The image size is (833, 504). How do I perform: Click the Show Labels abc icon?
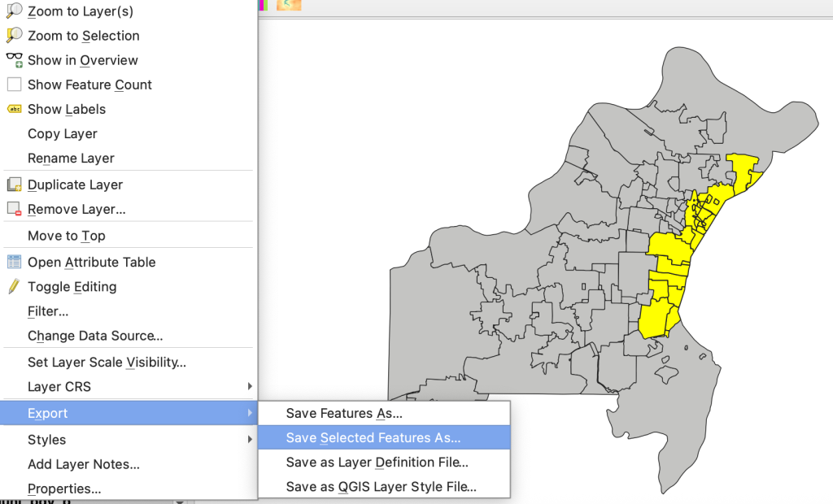(14, 109)
